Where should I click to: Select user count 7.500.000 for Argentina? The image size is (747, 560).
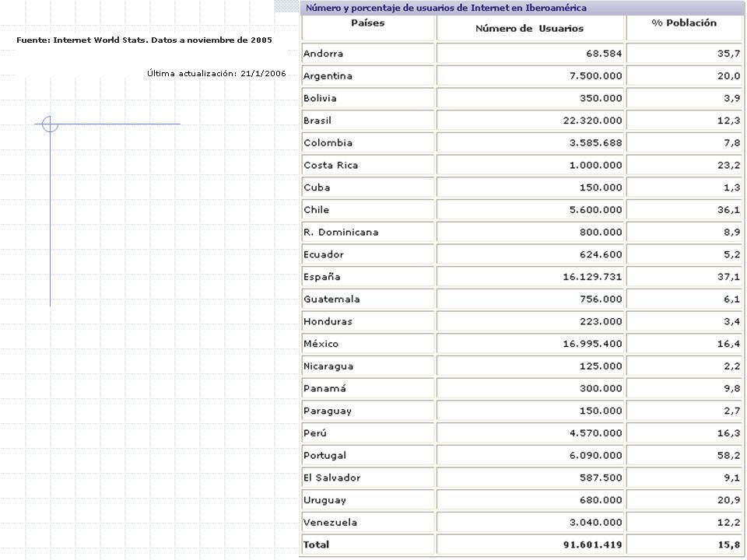[596, 75]
